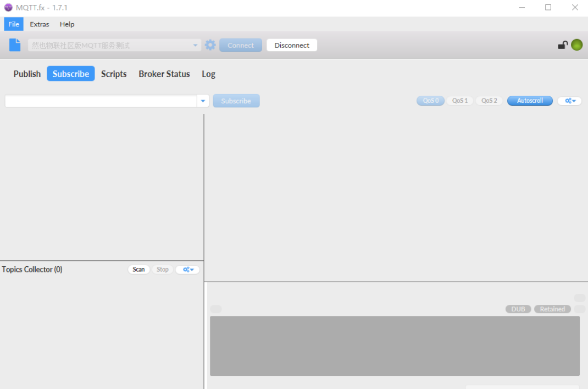The image size is (588, 389).
Task: Click the Topics Collector (0) label
Action: pyautogui.click(x=32, y=270)
